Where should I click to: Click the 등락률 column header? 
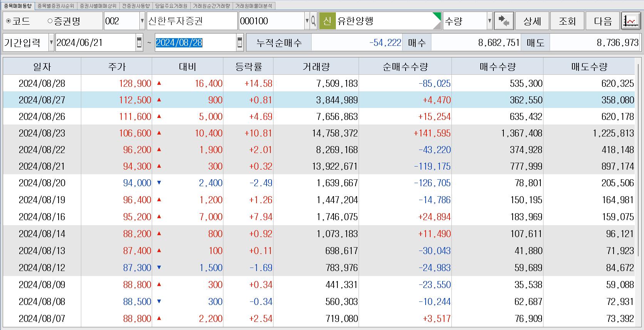[x=248, y=66]
